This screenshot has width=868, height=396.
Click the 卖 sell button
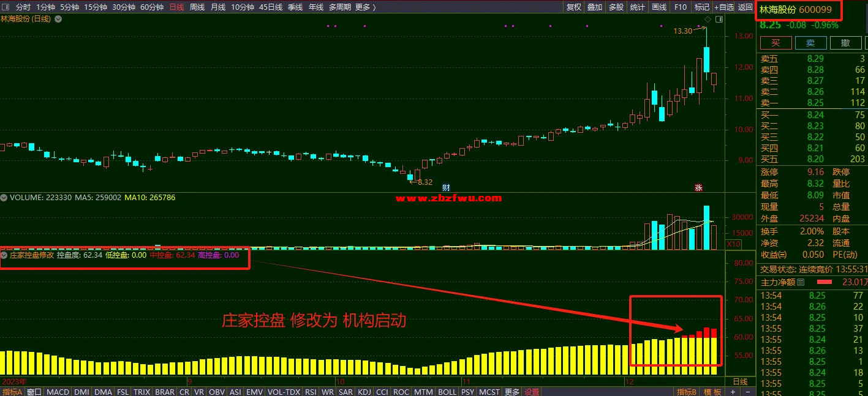coord(810,43)
